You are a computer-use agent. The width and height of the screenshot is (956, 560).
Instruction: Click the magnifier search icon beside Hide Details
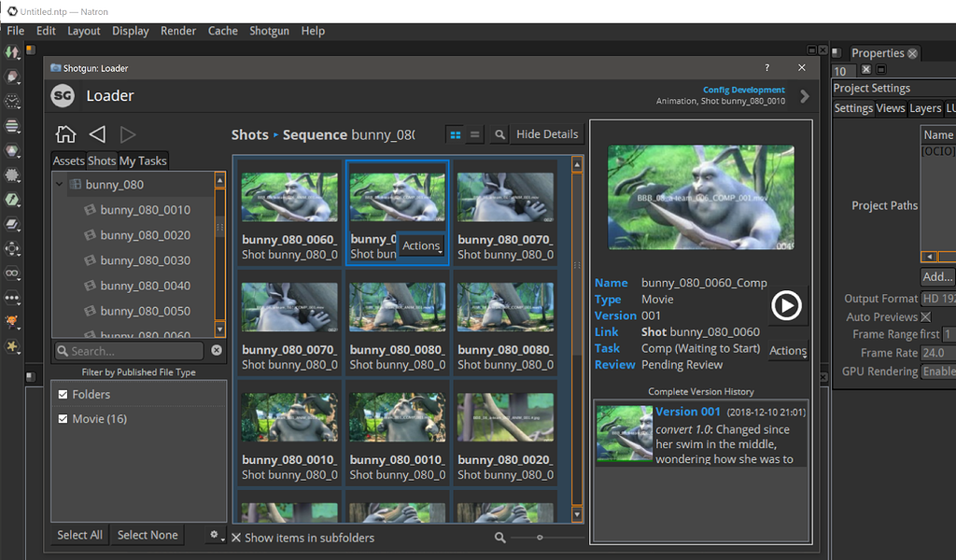499,134
